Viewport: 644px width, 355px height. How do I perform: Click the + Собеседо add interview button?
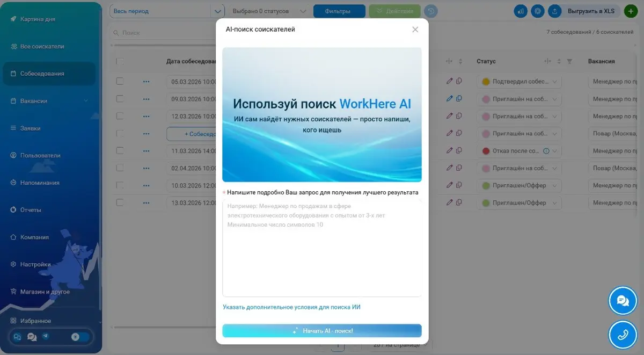pyautogui.click(x=192, y=134)
